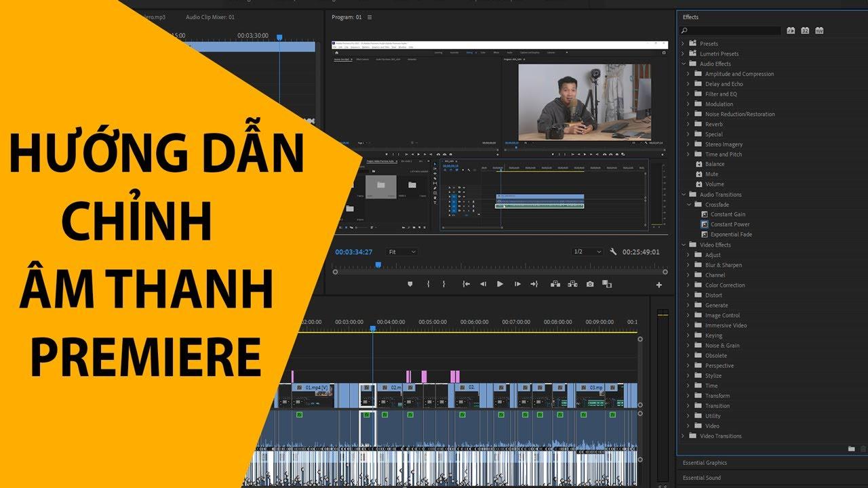This screenshot has width=868, height=488.
Task: Click the Program monitor scrubber playhead
Action: tap(378, 266)
